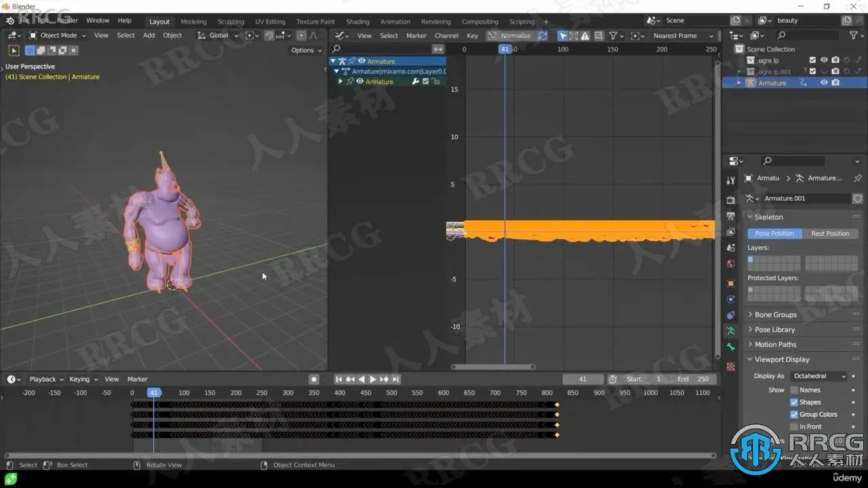Click the use preview range clock icon
The image size is (868, 488).
pyautogui.click(x=613, y=380)
